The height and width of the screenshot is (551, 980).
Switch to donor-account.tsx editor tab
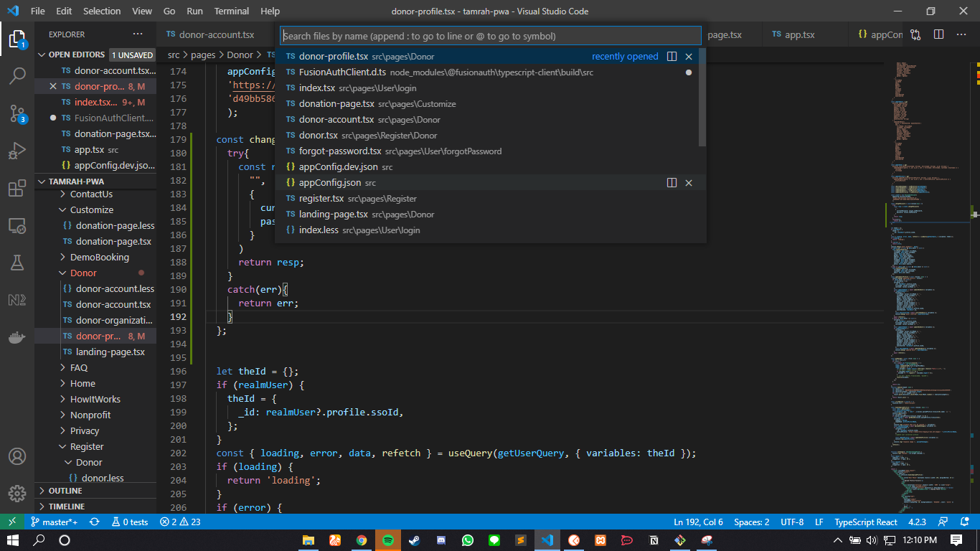216,34
